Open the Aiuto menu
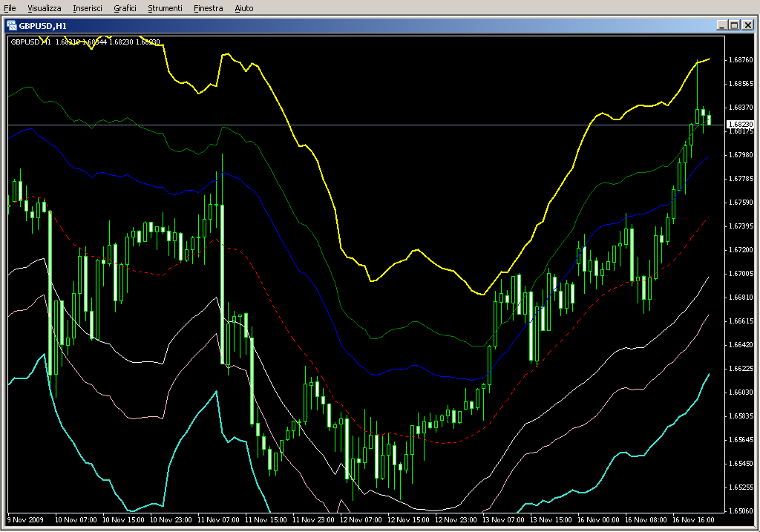Image resolution: width=760 pixels, height=532 pixels. (x=244, y=8)
